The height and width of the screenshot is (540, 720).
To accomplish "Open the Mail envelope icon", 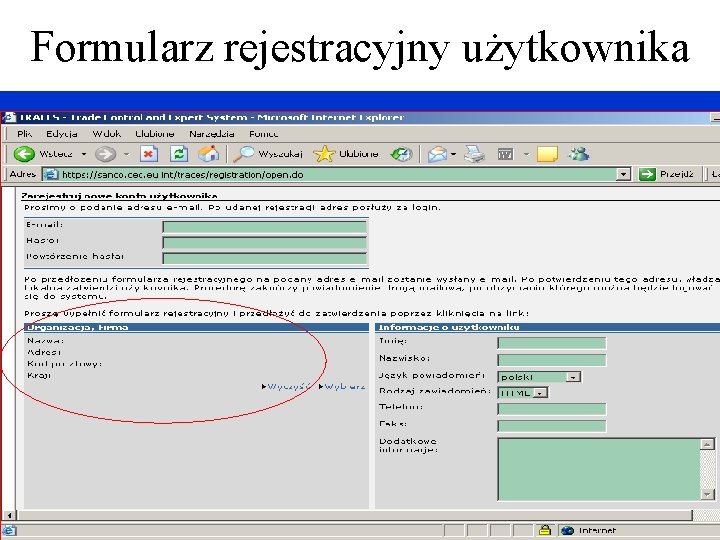I will [437, 154].
